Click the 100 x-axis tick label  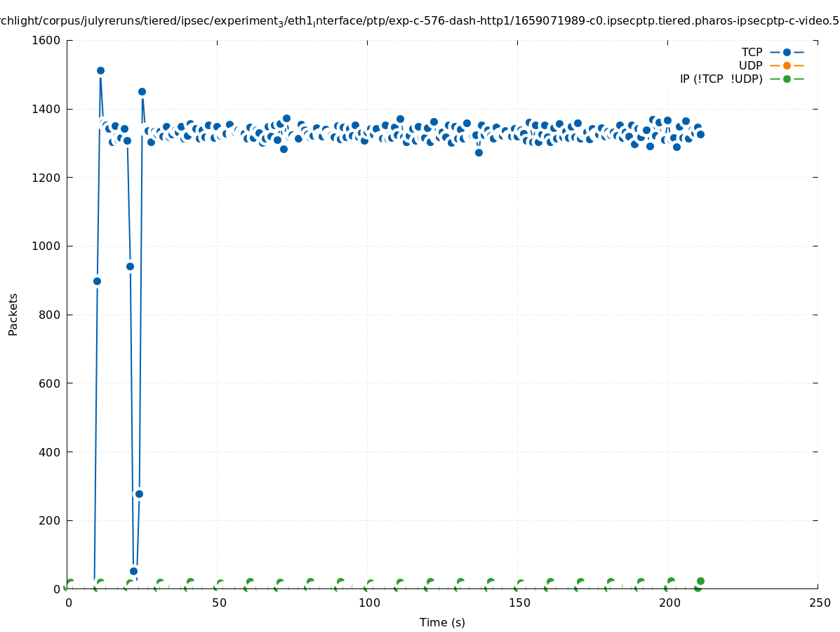(x=368, y=603)
